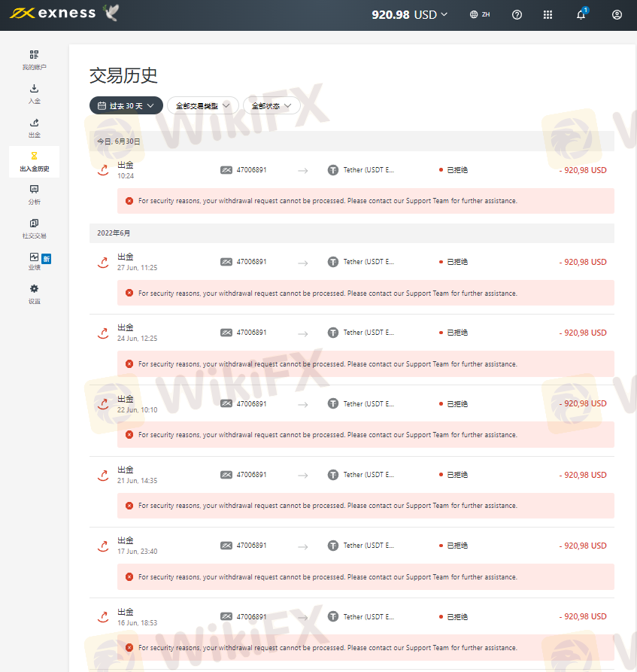Click account 47006891 in 27 Jun row

pos(251,262)
